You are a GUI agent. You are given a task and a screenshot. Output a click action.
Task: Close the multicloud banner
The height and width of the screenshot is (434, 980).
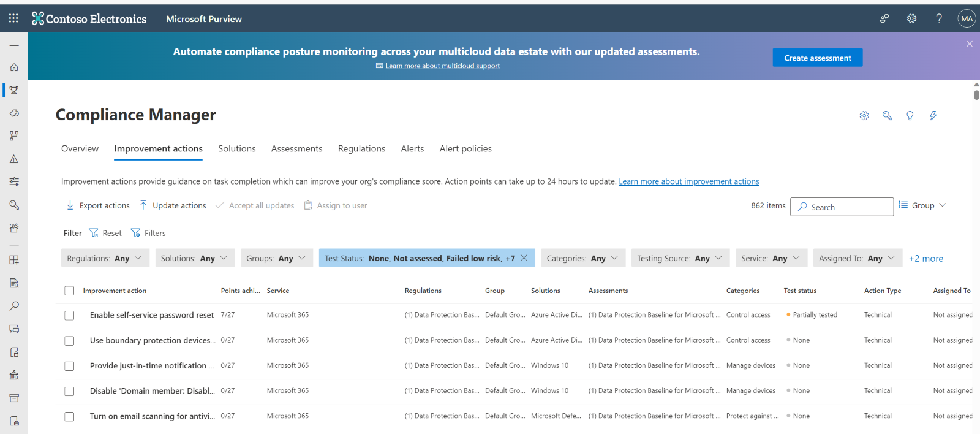(x=970, y=44)
